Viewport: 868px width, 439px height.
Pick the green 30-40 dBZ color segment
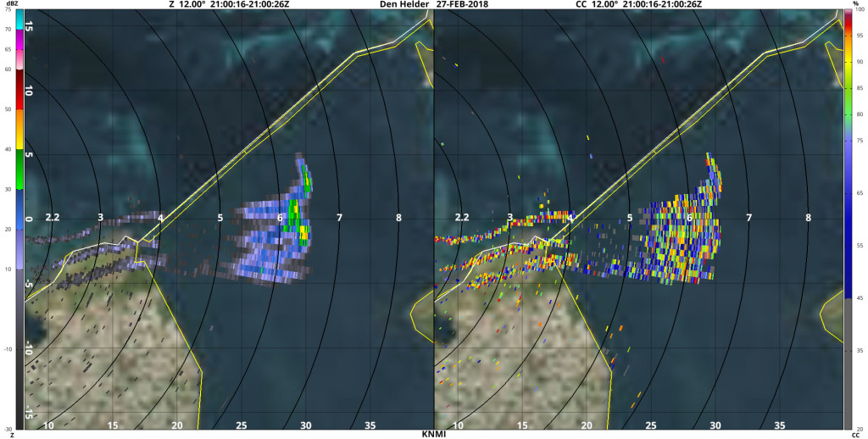click(19, 169)
